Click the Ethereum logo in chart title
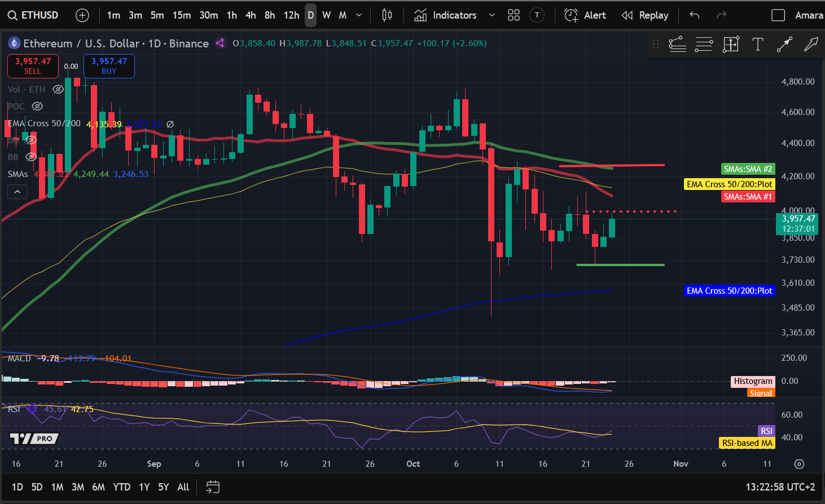The image size is (825, 504). coord(13,43)
